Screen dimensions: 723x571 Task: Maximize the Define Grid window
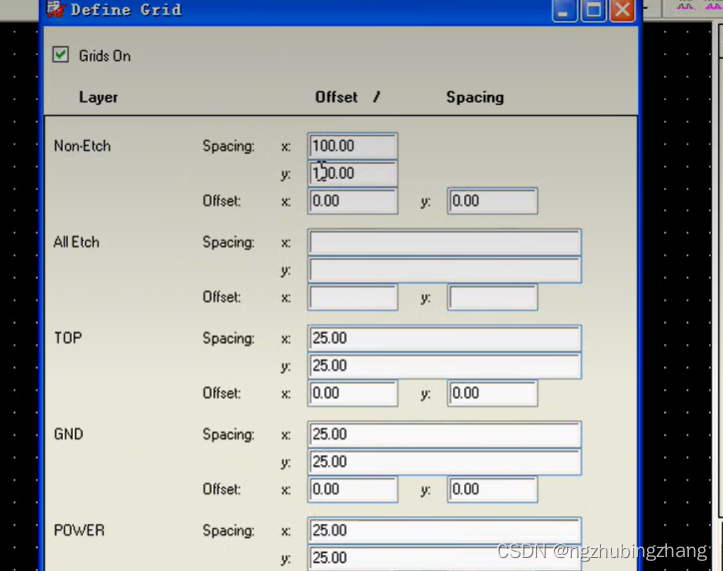tap(593, 10)
